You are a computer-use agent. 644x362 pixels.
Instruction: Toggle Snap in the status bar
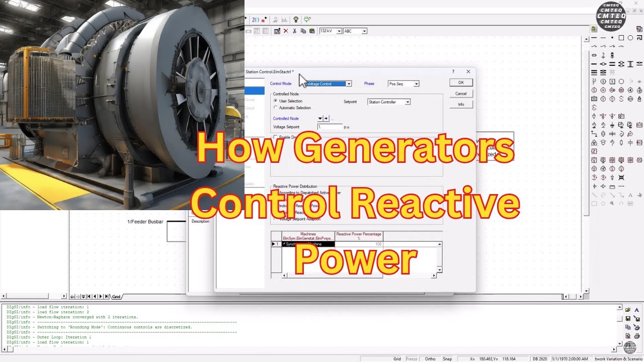click(447, 359)
